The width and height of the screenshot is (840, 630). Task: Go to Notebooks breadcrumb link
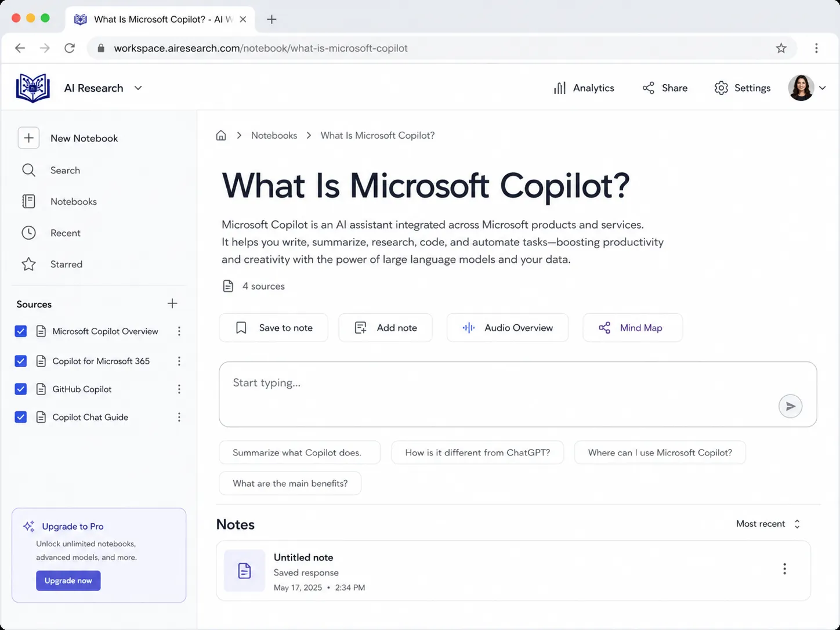pyautogui.click(x=274, y=135)
